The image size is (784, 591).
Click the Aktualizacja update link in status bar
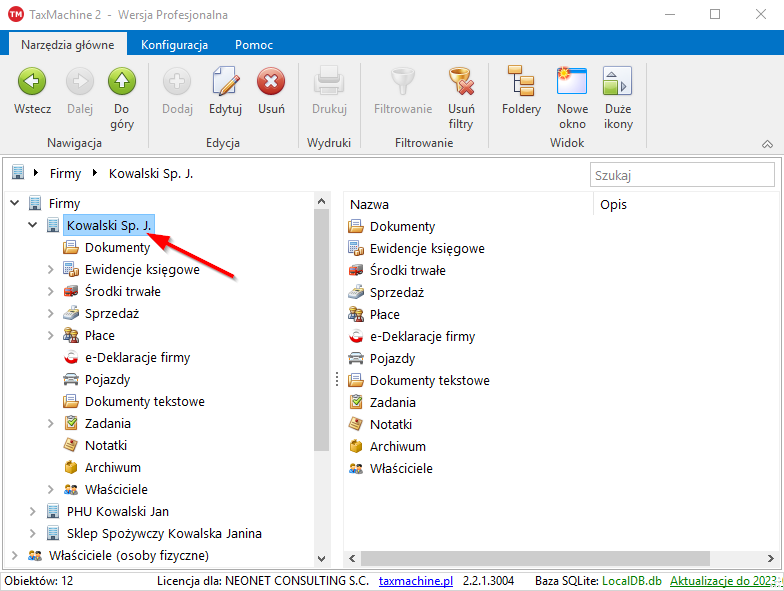(725, 581)
